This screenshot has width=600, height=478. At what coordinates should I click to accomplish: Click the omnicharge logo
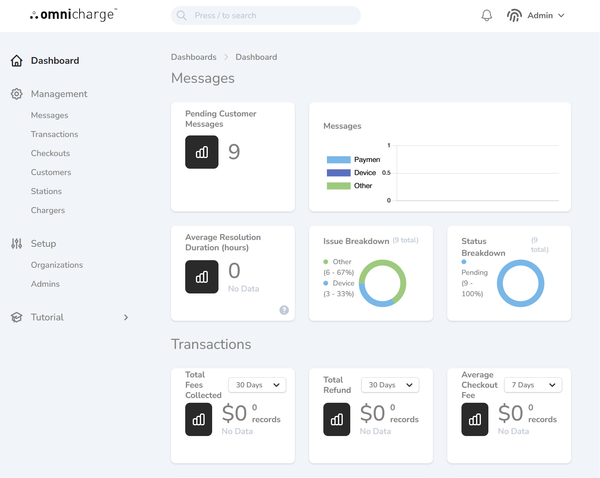tap(73, 15)
